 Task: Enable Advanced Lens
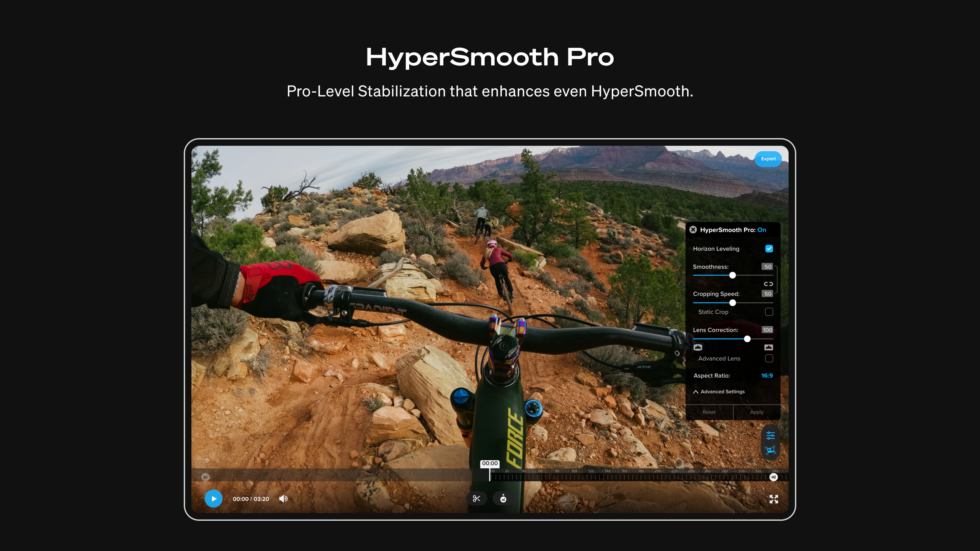click(769, 359)
